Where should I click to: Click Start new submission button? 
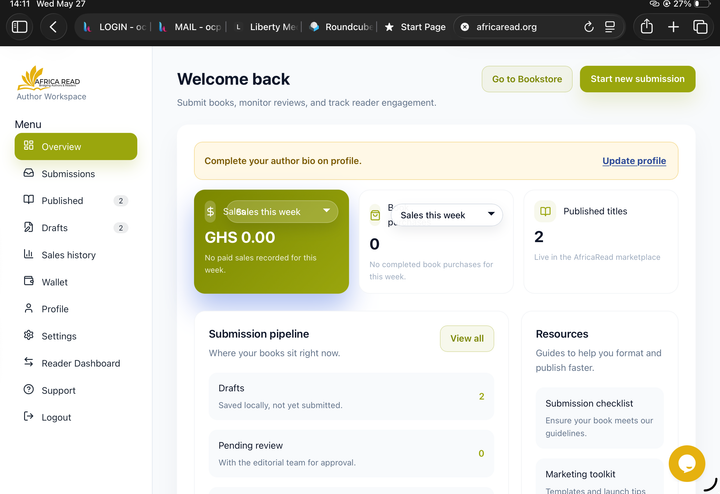(x=637, y=79)
